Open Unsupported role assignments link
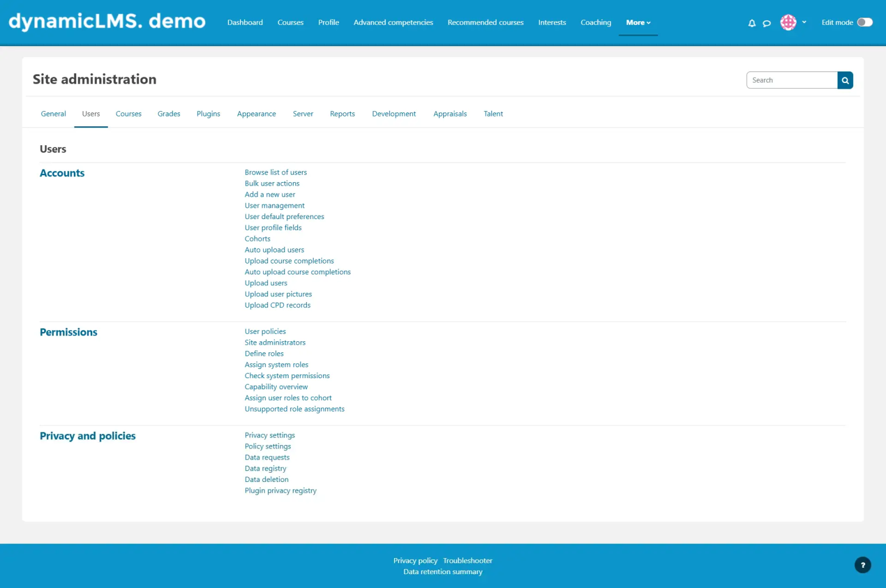The width and height of the screenshot is (886, 588). tap(295, 409)
